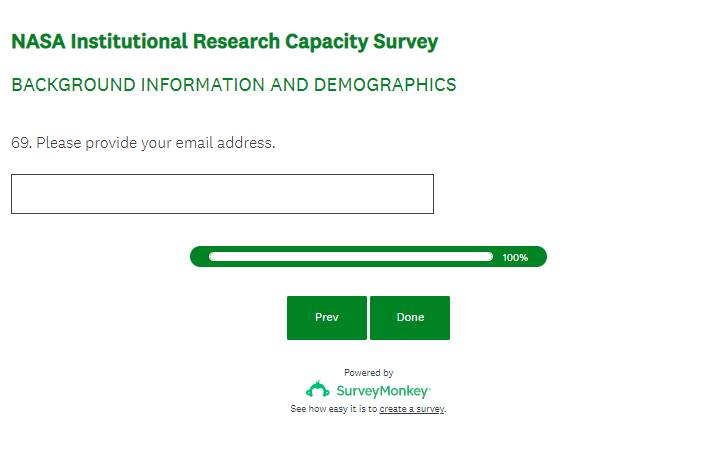Click "Please provide your email address" prompt
The height and width of the screenshot is (454, 718).
point(155,143)
